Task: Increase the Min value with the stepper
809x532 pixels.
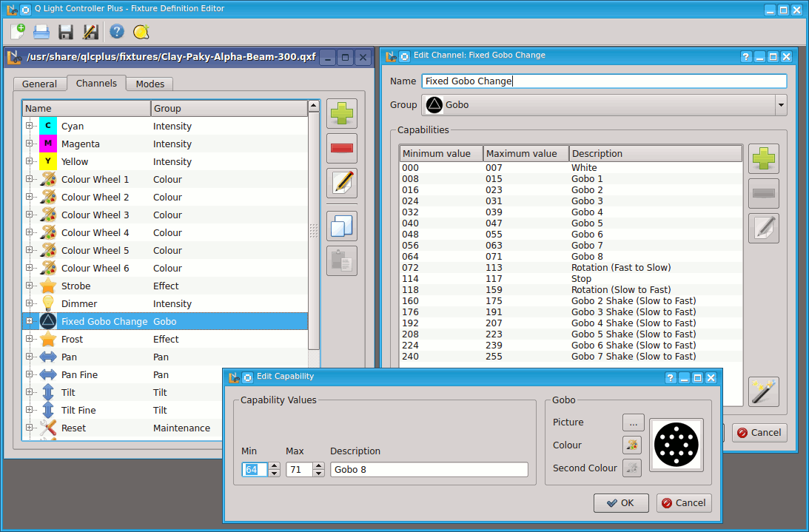Action: (x=273, y=465)
